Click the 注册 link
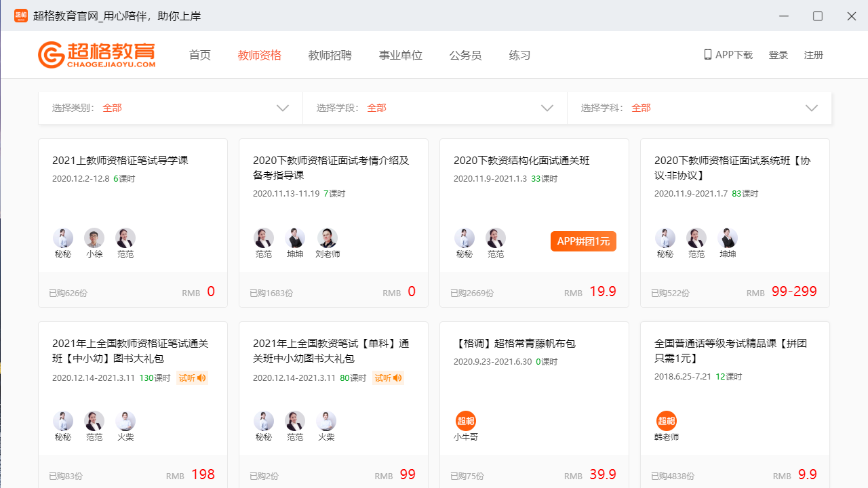 pyautogui.click(x=814, y=55)
